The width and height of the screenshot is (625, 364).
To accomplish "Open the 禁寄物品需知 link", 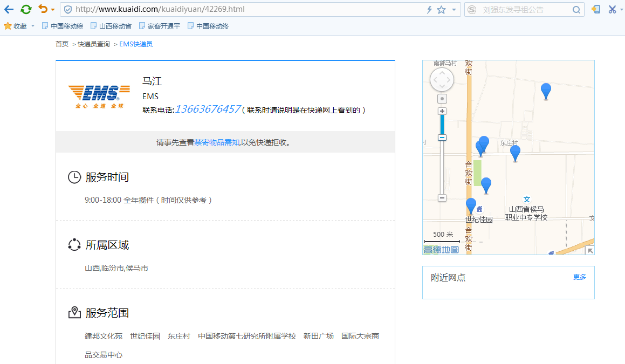I will 217,142.
